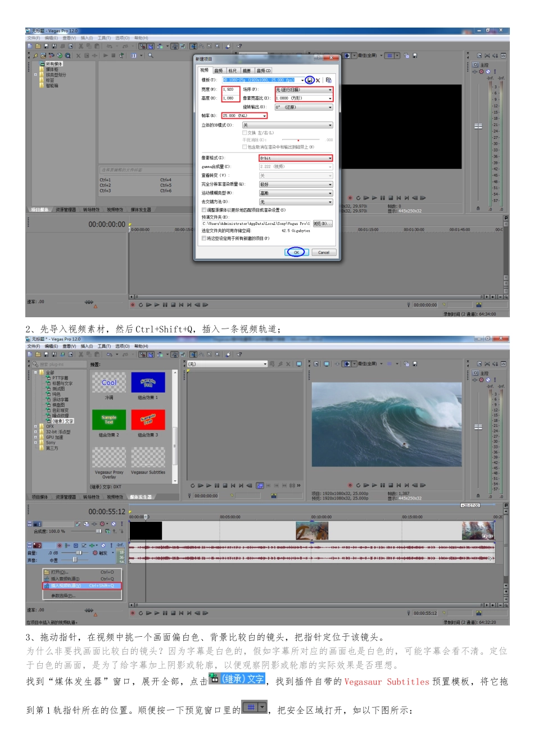This screenshot has height=756, width=534.
Task: Click the record arm button on audio track 2
Action: tap(59, 546)
